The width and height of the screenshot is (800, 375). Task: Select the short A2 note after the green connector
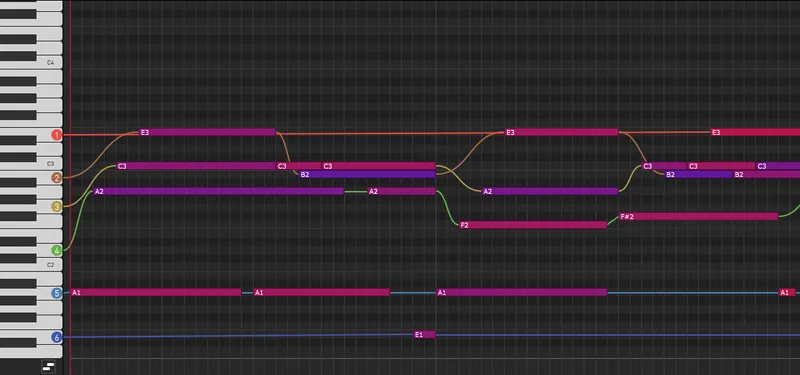pos(402,191)
